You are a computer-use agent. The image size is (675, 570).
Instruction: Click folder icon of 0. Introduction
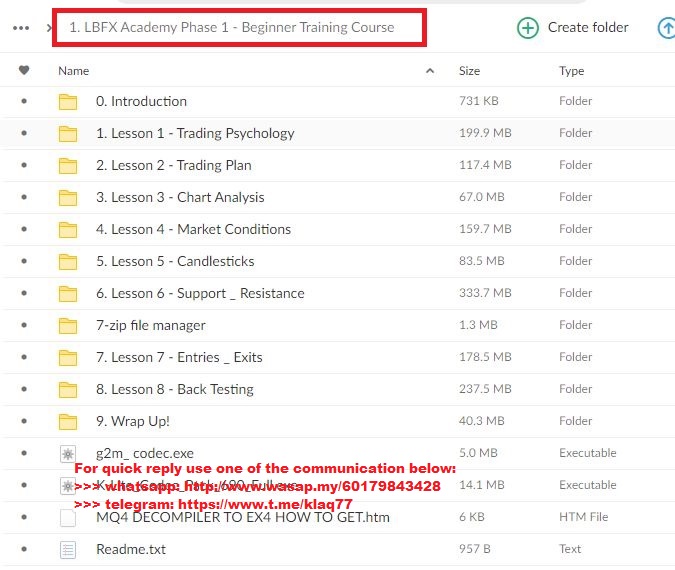coord(68,102)
